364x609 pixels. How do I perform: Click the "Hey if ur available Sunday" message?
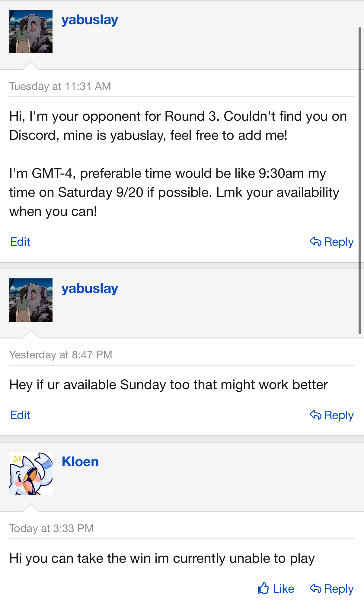tap(168, 385)
